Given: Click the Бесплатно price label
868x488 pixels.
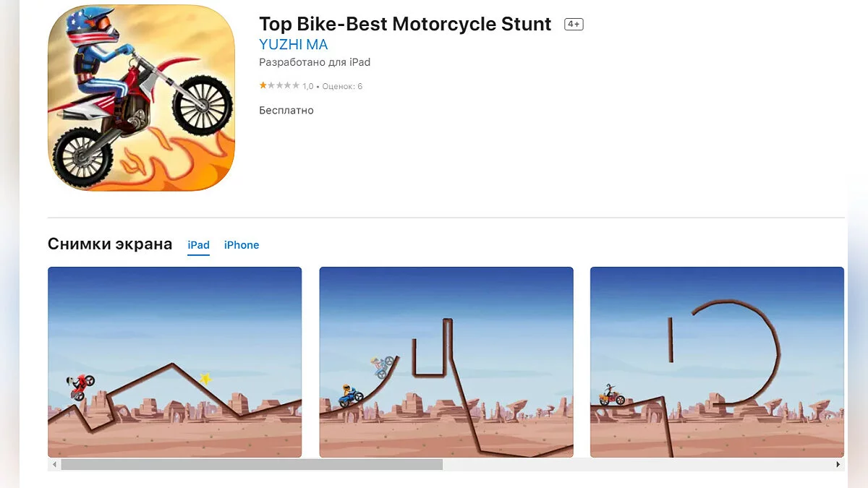Looking at the screenshot, I should click(x=286, y=111).
